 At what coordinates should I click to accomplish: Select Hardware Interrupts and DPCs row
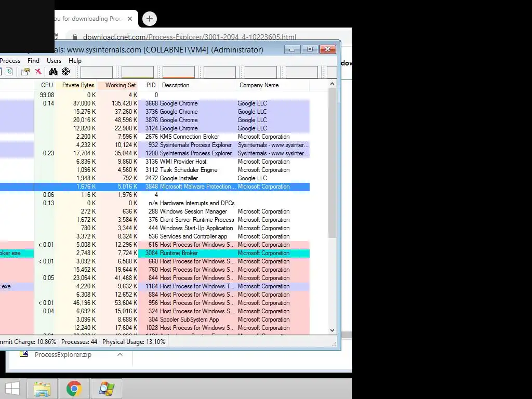155,203
